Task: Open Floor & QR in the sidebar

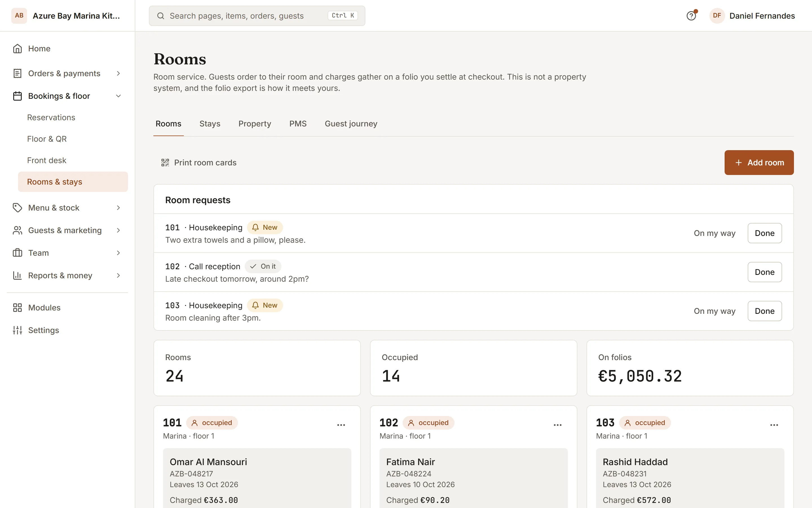Action: (x=73, y=139)
